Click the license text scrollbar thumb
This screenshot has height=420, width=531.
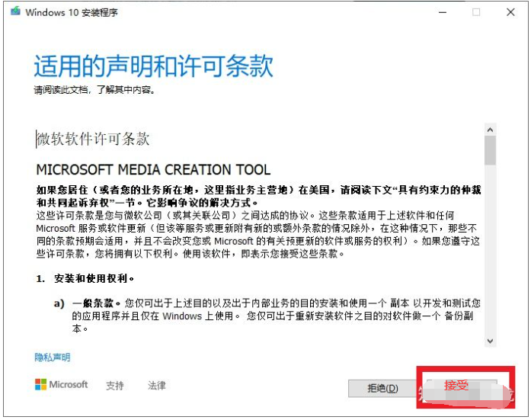click(x=490, y=151)
